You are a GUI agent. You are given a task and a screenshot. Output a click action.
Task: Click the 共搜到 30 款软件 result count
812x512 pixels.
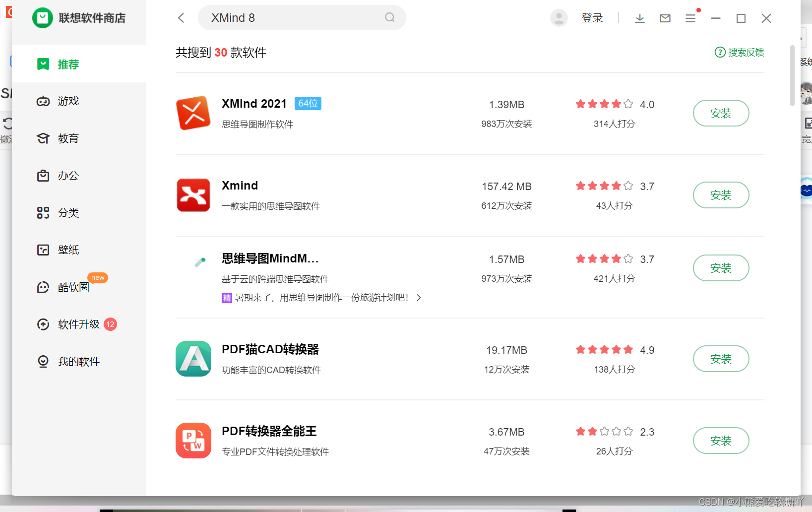click(x=221, y=53)
